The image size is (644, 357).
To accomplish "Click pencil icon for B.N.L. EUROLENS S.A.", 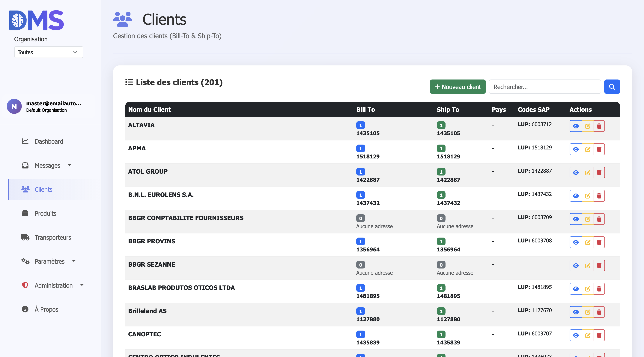I will [588, 196].
